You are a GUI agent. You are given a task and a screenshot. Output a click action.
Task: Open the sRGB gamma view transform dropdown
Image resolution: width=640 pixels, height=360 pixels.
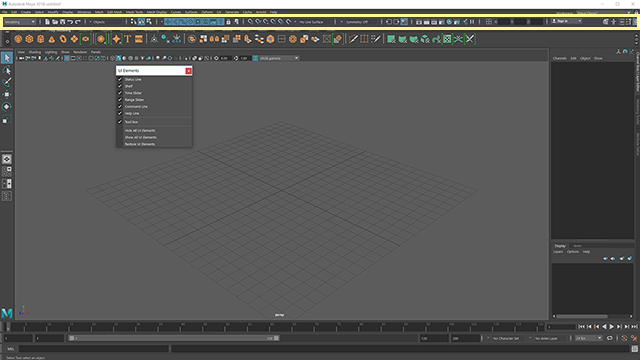279,58
